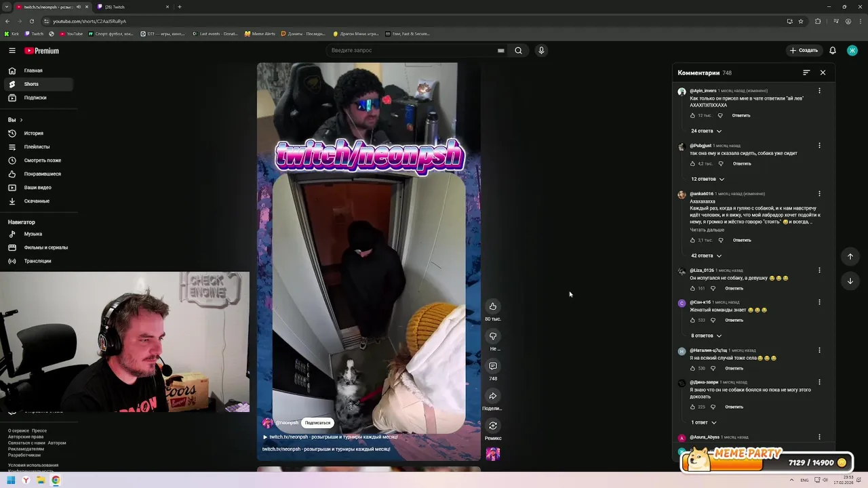The height and width of the screenshot is (488, 868).
Task: Reply to the @Сан-к1б comment
Action: [x=734, y=320]
